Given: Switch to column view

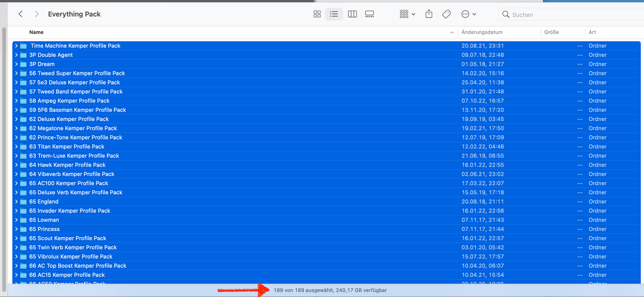Looking at the screenshot, I should 352,14.
